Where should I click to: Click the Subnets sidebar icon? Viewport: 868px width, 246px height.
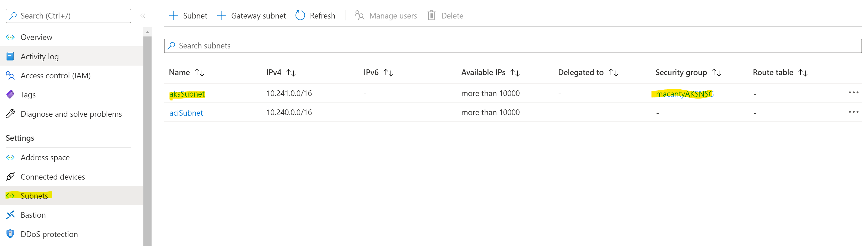coord(10,196)
